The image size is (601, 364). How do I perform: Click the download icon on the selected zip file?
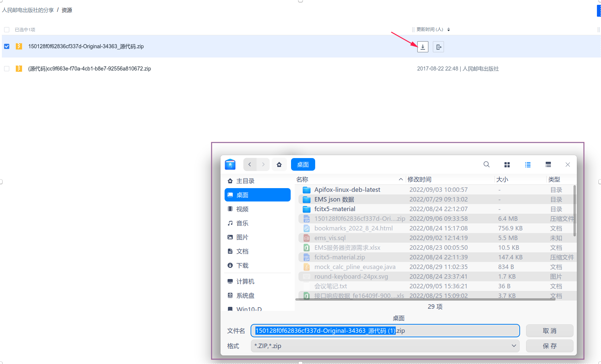point(422,46)
